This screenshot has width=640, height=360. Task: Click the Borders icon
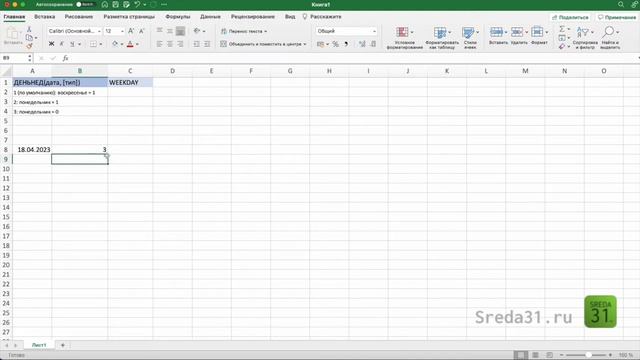[x=93, y=44]
